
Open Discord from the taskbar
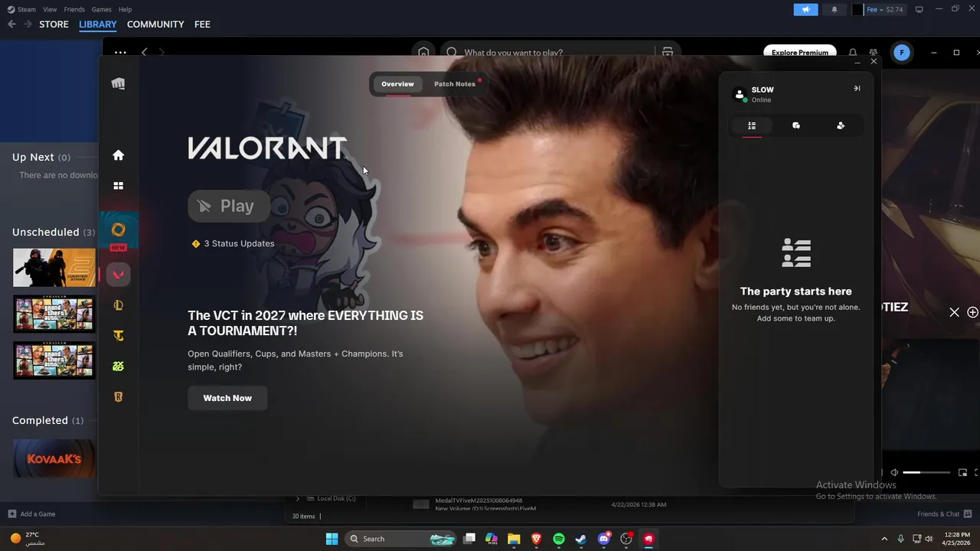604,539
